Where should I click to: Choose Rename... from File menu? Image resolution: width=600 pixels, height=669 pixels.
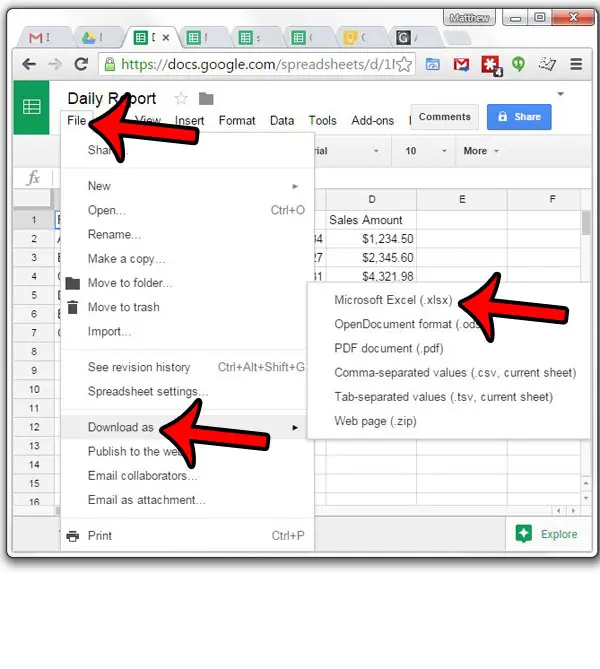coord(188,235)
